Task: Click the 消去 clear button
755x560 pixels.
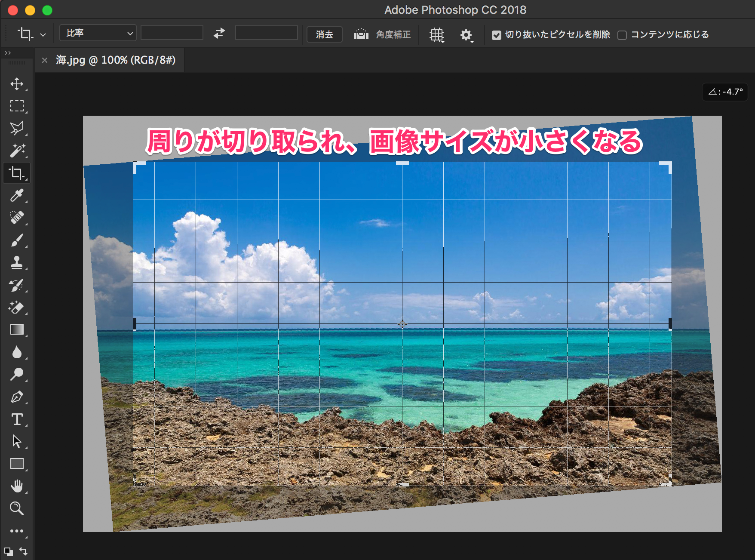Action: click(324, 34)
